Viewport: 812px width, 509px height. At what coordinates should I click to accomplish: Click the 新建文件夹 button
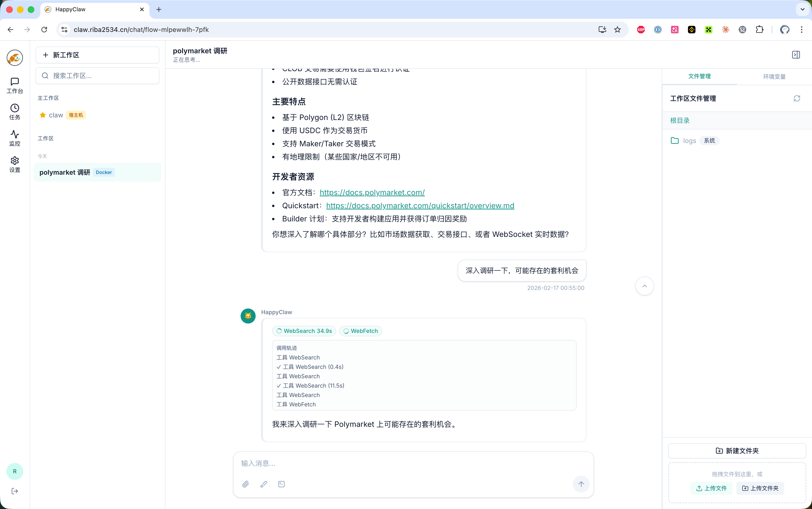coord(736,451)
